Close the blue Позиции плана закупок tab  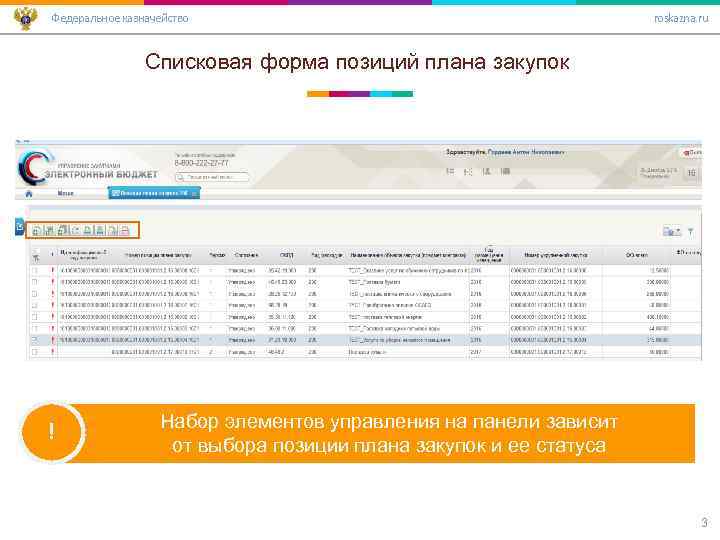coord(195,194)
